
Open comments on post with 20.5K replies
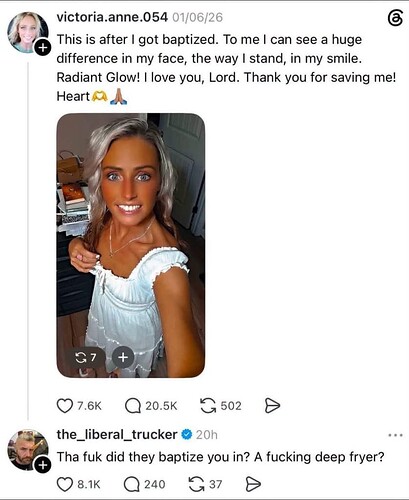[133, 406]
